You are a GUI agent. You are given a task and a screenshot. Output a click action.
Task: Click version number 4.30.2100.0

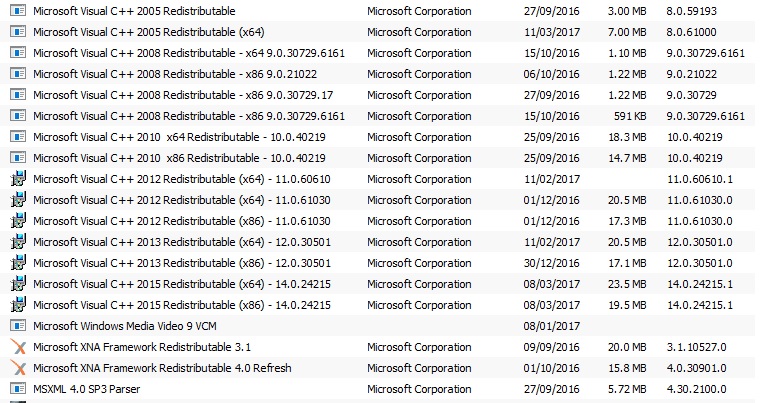[696, 389]
